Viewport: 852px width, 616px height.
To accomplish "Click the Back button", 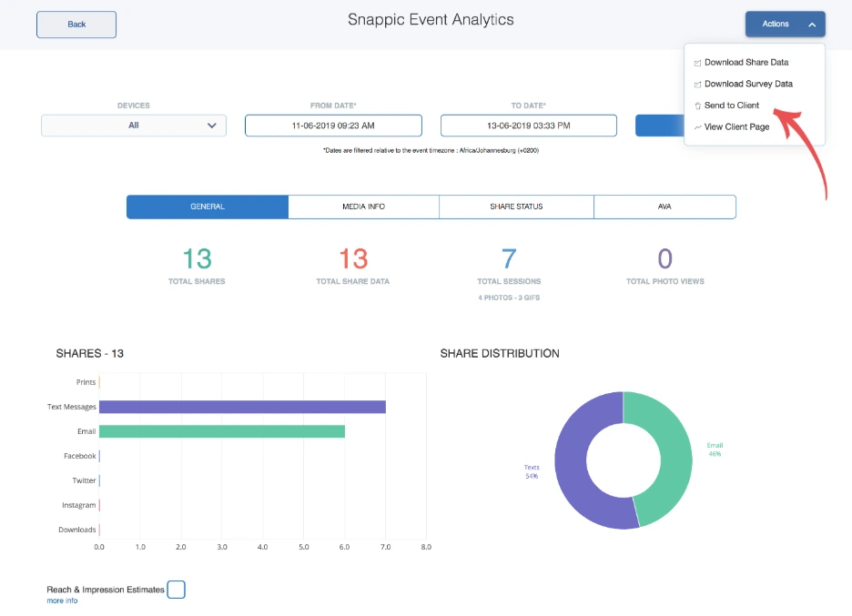I will (76, 25).
